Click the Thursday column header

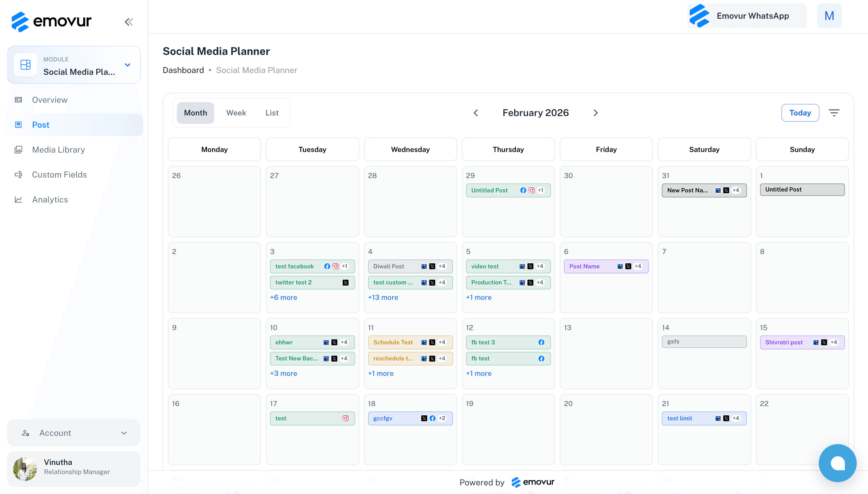(x=508, y=149)
